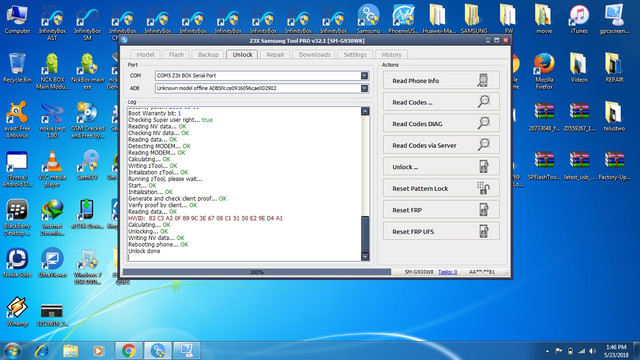
Task: Open the telustwo folder
Action: [614, 117]
